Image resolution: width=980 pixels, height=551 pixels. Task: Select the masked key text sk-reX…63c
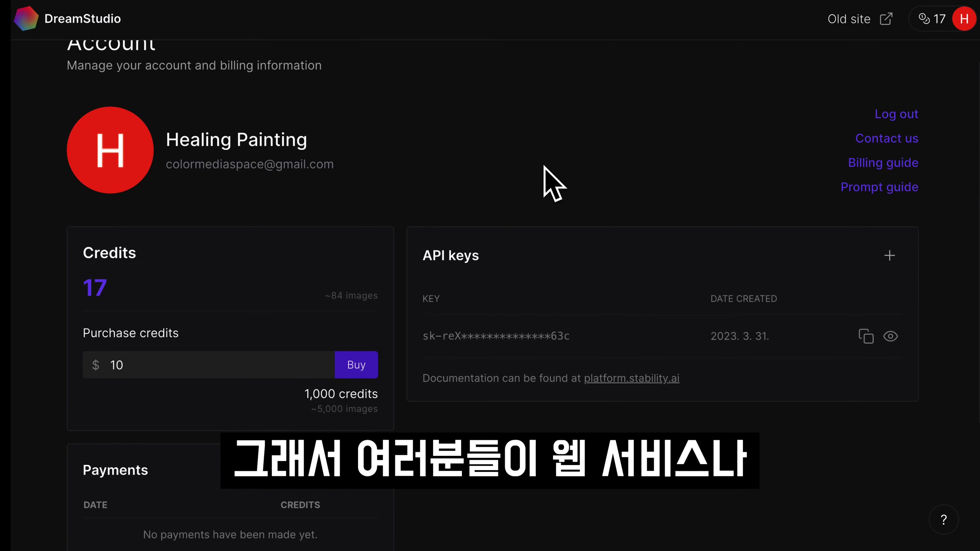click(496, 336)
